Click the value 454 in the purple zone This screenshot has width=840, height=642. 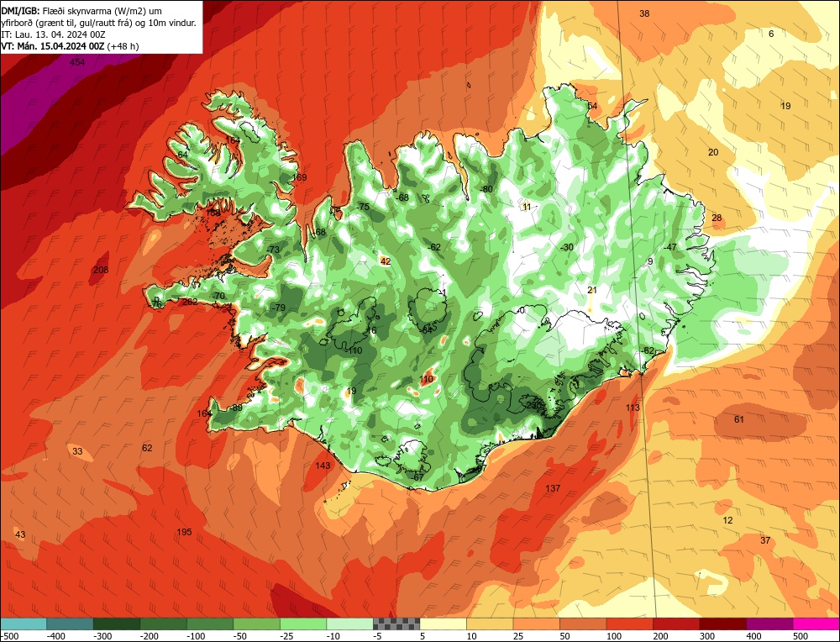[x=77, y=63]
